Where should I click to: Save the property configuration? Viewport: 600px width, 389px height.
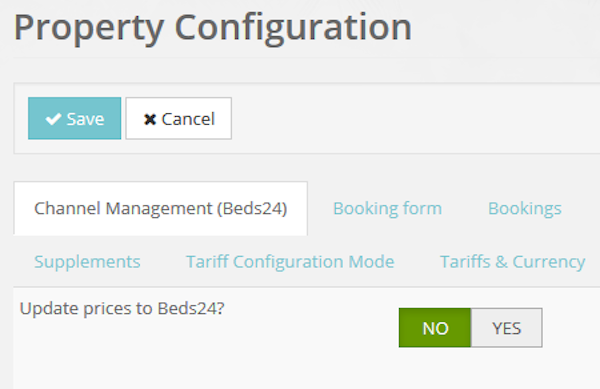pyautogui.click(x=75, y=118)
